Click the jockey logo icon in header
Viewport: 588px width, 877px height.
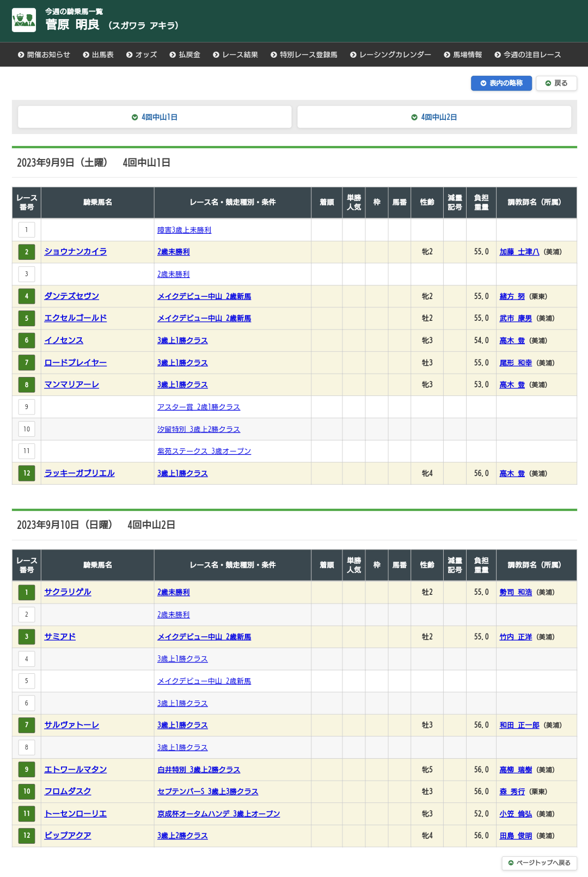[24, 20]
